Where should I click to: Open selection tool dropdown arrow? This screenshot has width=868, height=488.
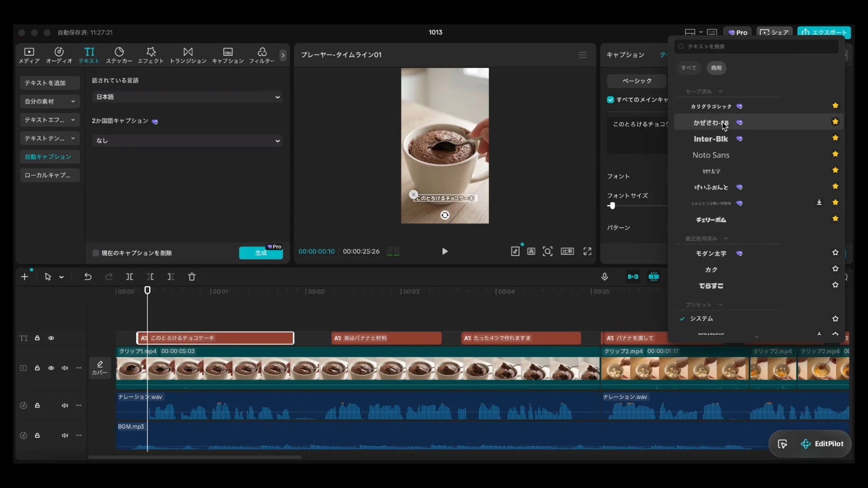click(61, 277)
